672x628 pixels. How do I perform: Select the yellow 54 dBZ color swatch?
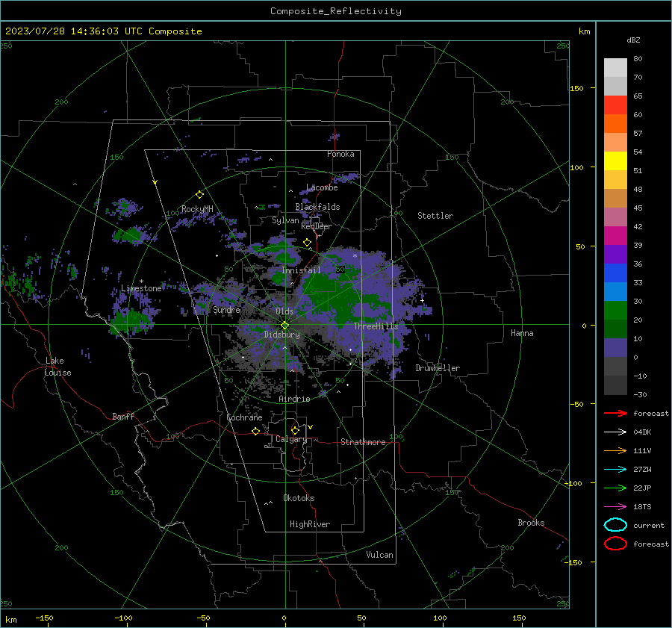(615, 161)
